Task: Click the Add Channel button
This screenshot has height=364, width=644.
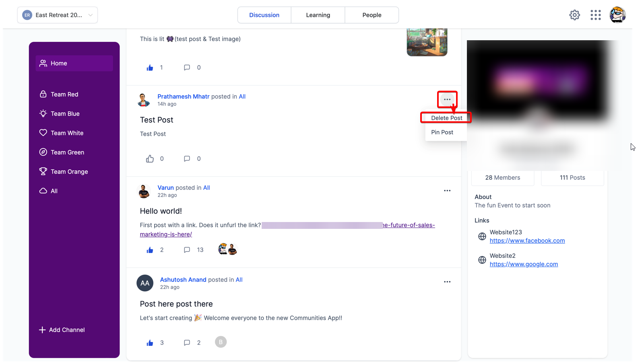Action: (62, 330)
